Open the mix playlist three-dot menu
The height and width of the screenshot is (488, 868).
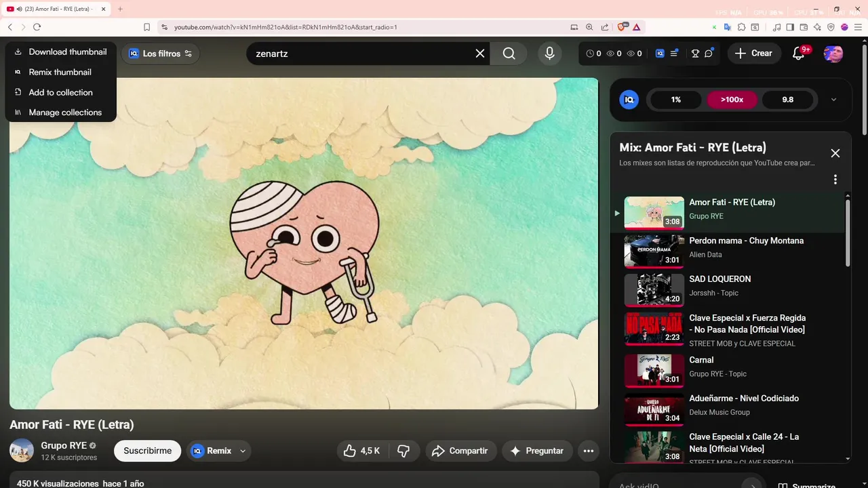835,180
